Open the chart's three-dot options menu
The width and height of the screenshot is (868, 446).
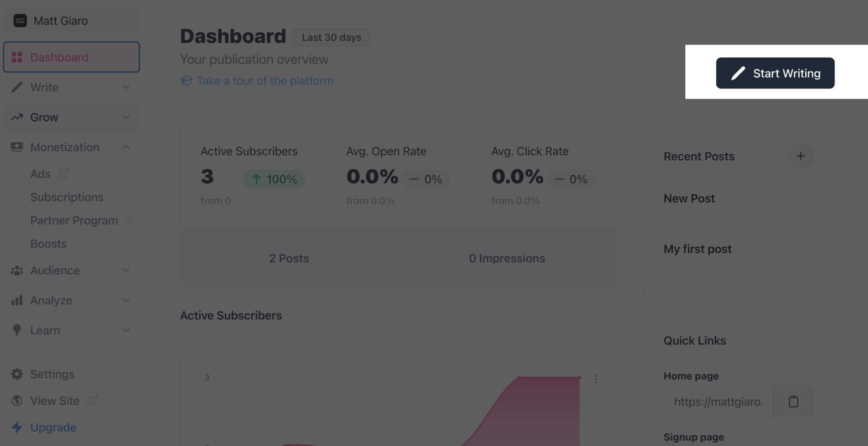pyautogui.click(x=595, y=379)
